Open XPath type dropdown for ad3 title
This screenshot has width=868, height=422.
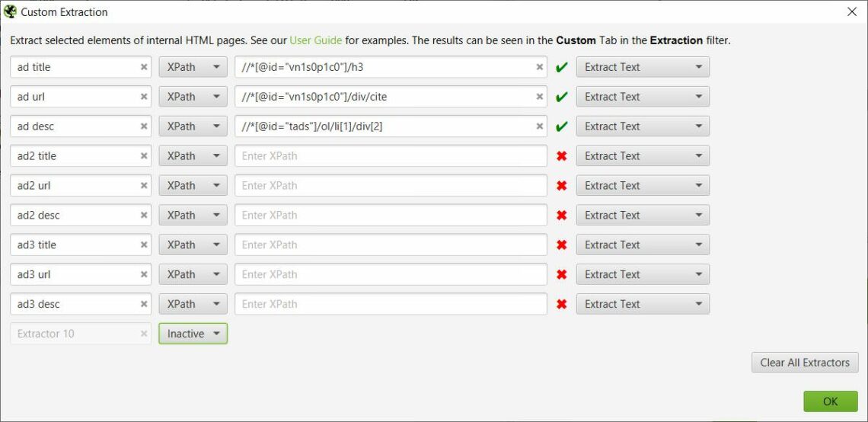point(193,245)
